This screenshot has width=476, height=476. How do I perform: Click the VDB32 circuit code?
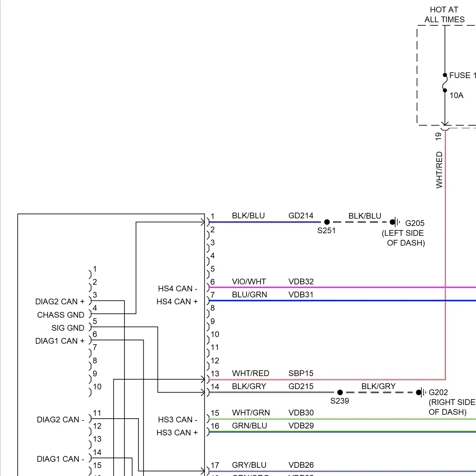coord(301,281)
